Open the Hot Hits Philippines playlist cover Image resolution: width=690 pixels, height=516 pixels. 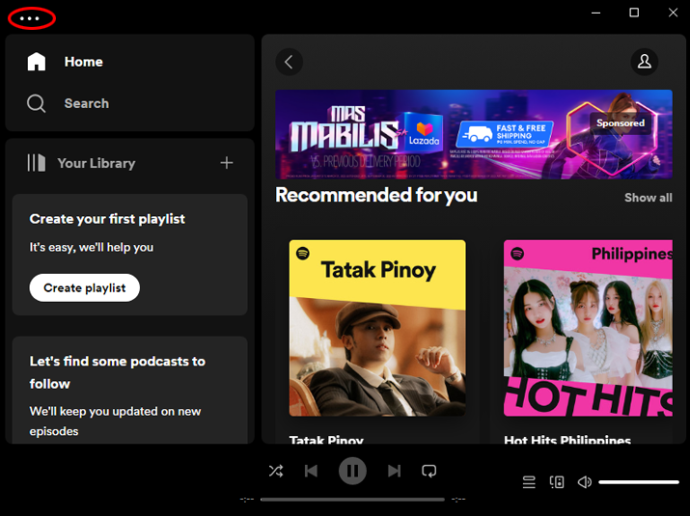point(588,328)
